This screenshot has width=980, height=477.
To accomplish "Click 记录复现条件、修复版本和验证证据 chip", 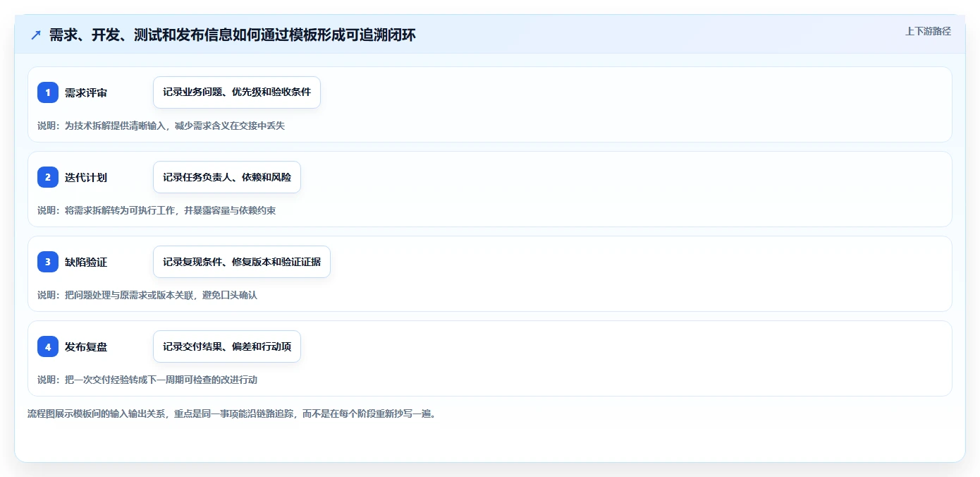I will coord(242,262).
